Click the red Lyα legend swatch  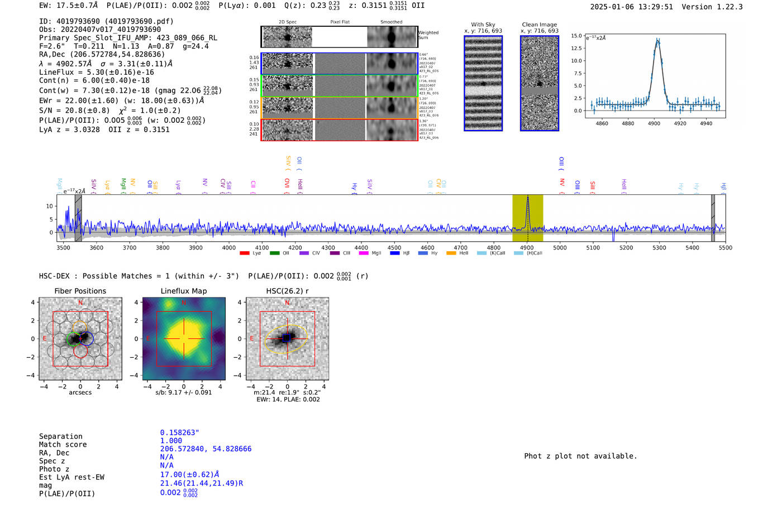(x=244, y=253)
